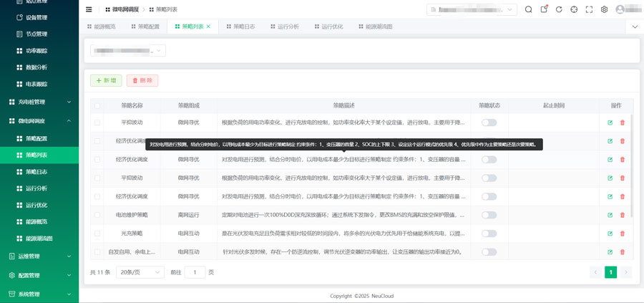Switch to the 运行优化 tab
Screen dimensions: 644x303
pyautogui.click(x=328, y=27)
